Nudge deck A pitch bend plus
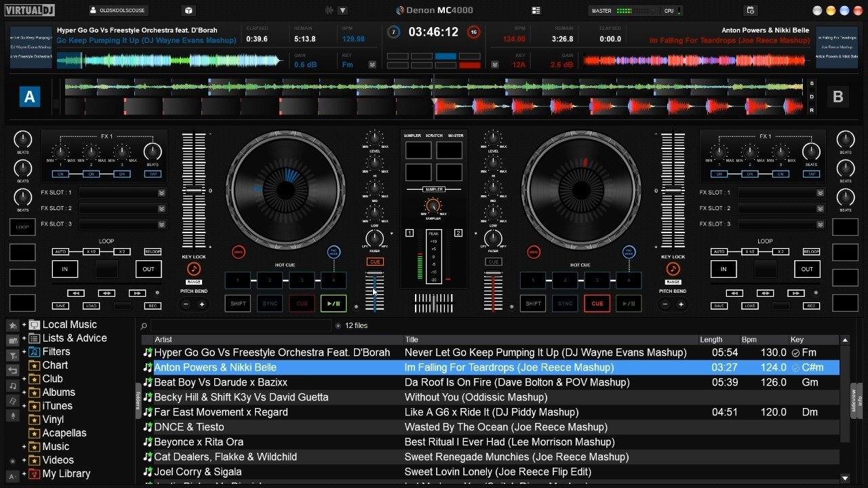The width and height of the screenshot is (868, 488). pos(201,304)
